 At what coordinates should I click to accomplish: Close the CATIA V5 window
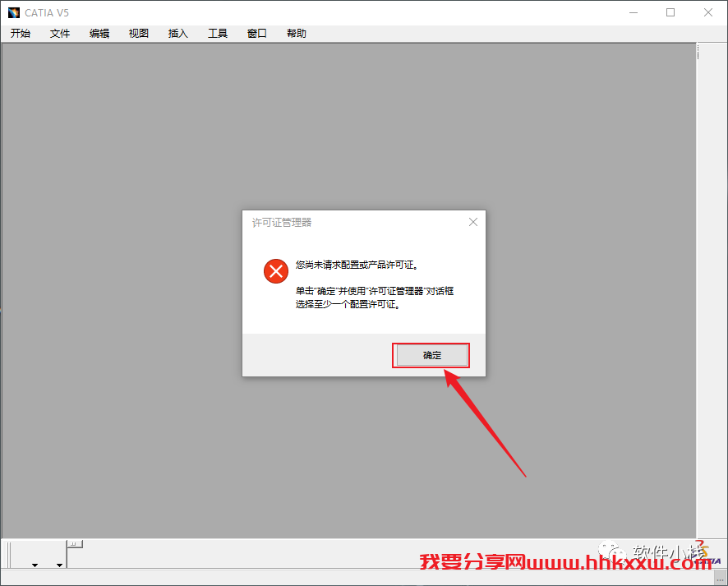708,12
